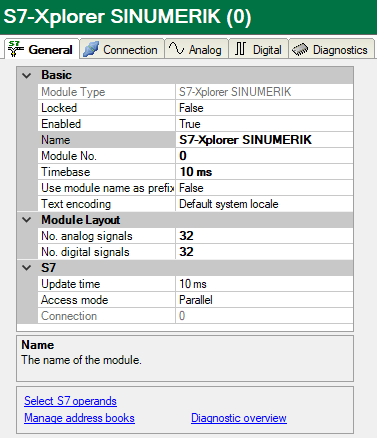
Task: Open Select S7 operands link
Action: coord(70,401)
